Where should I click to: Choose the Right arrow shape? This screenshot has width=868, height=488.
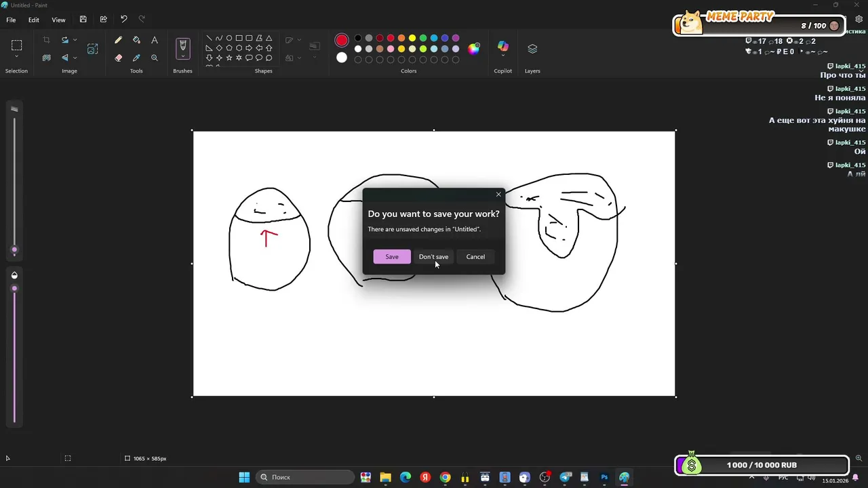pos(249,48)
